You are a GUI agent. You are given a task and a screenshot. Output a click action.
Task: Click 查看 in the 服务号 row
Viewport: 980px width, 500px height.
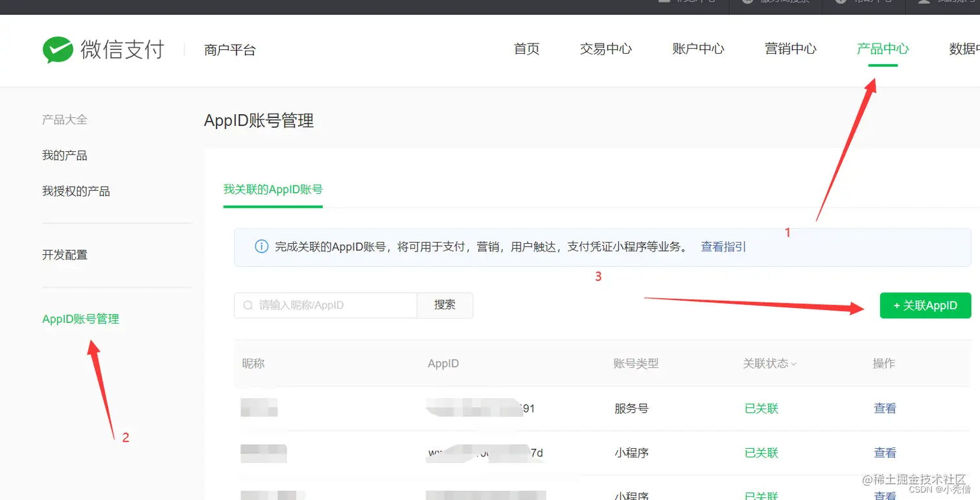pos(885,409)
